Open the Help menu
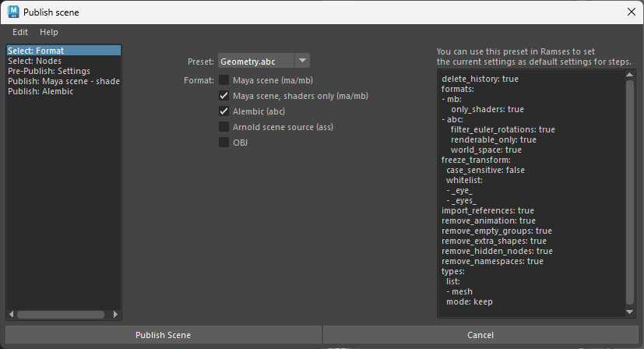644x349 pixels. pyautogui.click(x=49, y=32)
